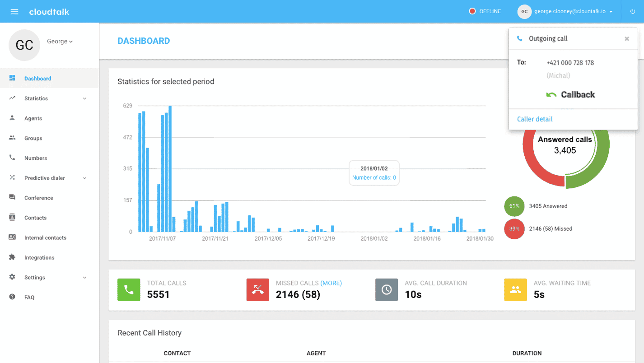The width and height of the screenshot is (644, 363).
Task: Expand the Statistics submenu chevron
Action: click(x=84, y=98)
